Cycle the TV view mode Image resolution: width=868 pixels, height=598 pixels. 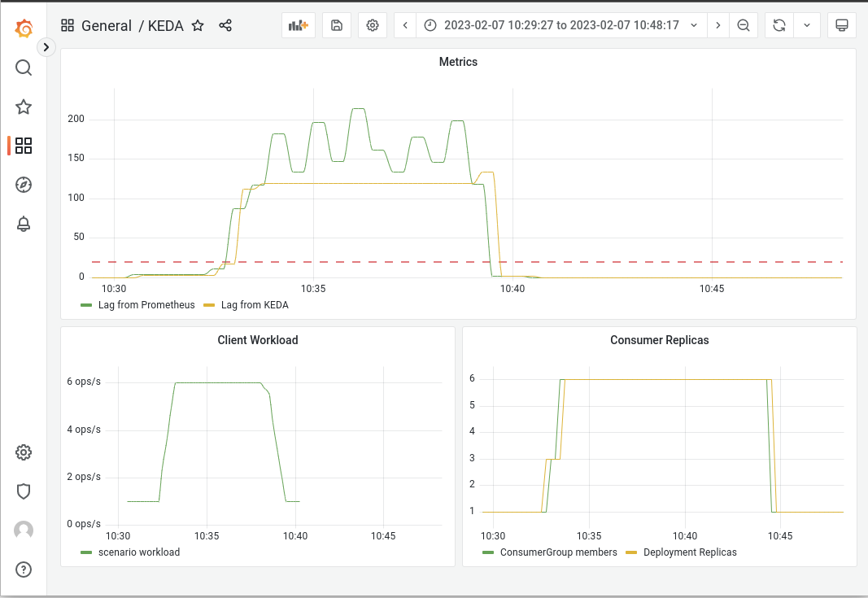842,25
